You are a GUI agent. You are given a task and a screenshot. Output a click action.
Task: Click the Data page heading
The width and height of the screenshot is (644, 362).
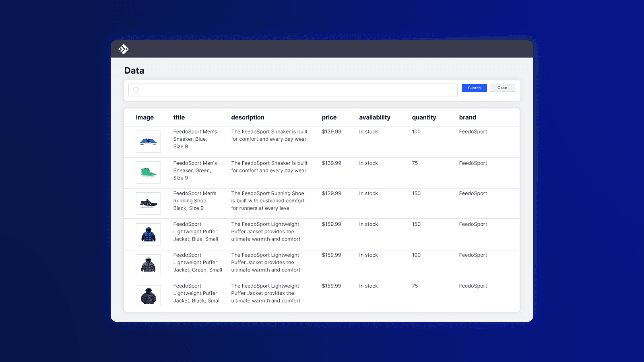click(x=134, y=70)
